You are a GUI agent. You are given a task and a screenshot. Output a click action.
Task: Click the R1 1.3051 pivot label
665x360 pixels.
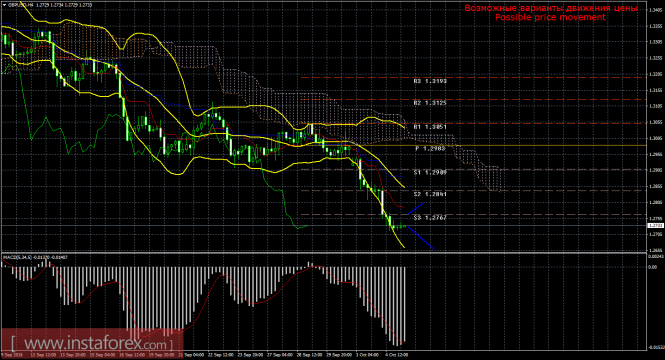[x=430, y=126]
